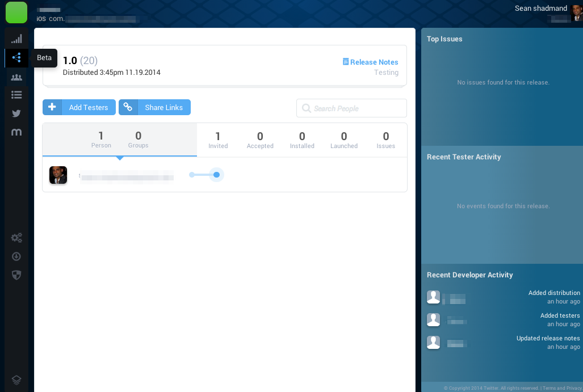Click the tester status slider handle

tap(216, 175)
